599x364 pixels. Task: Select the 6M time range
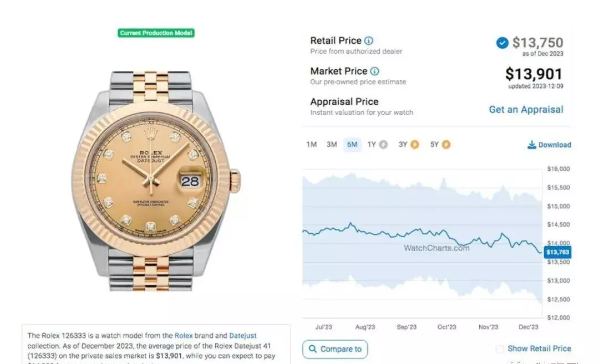352,145
